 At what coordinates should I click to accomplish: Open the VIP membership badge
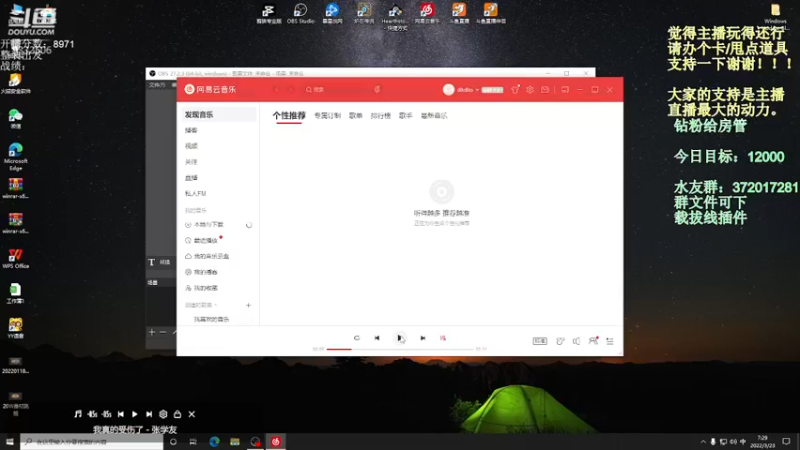(x=492, y=90)
